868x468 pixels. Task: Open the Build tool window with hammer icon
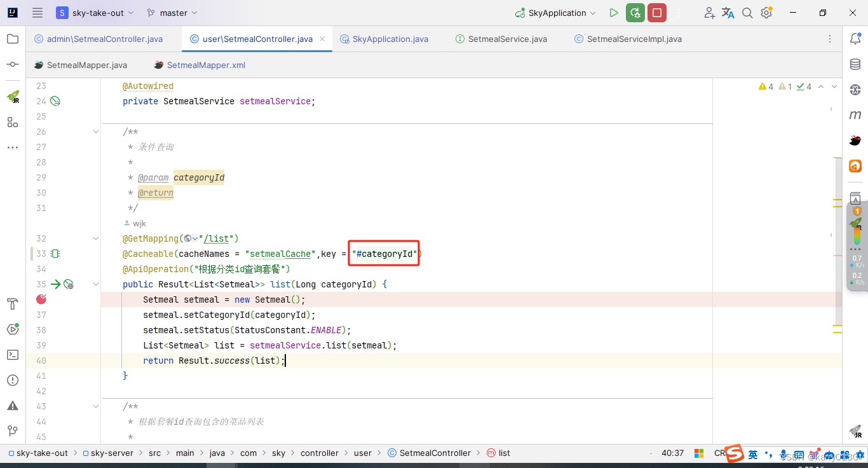coord(13,304)
